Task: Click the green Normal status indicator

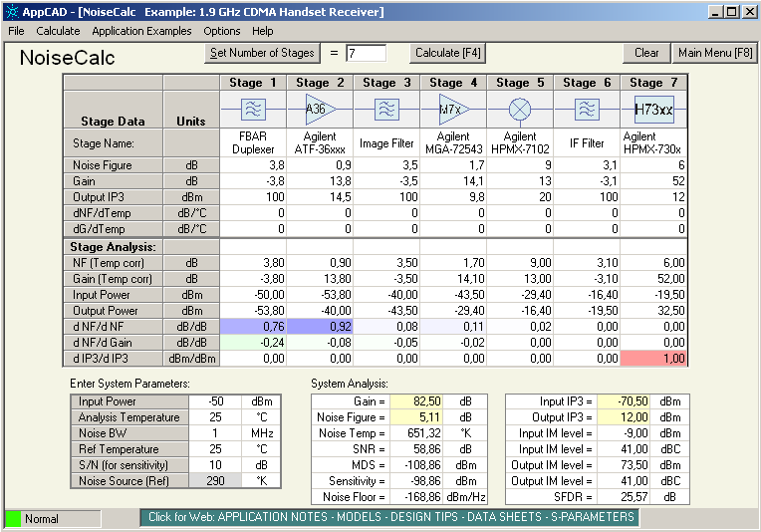Action: 13,519
